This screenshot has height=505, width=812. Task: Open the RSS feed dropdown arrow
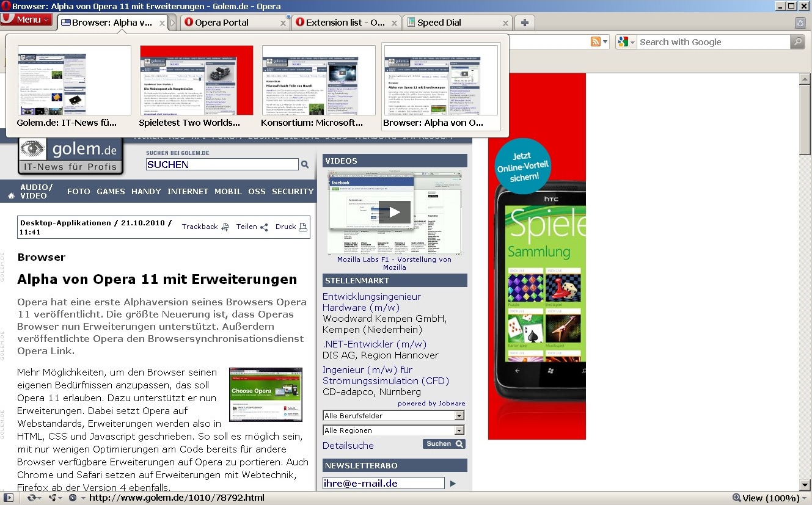click(x=604, y=42)
